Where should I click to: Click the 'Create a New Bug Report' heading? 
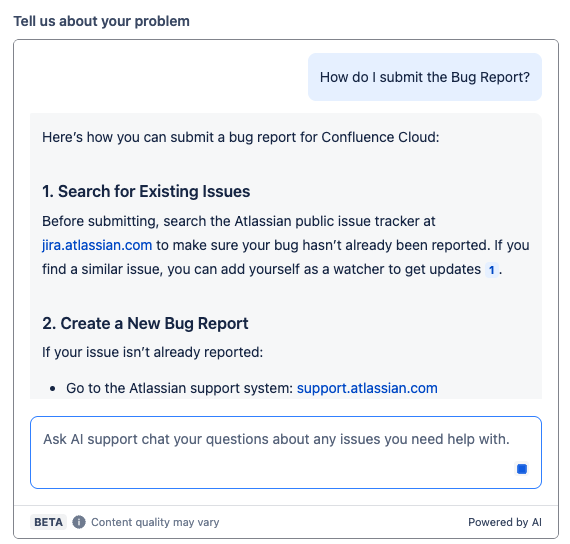click(145, 323)
